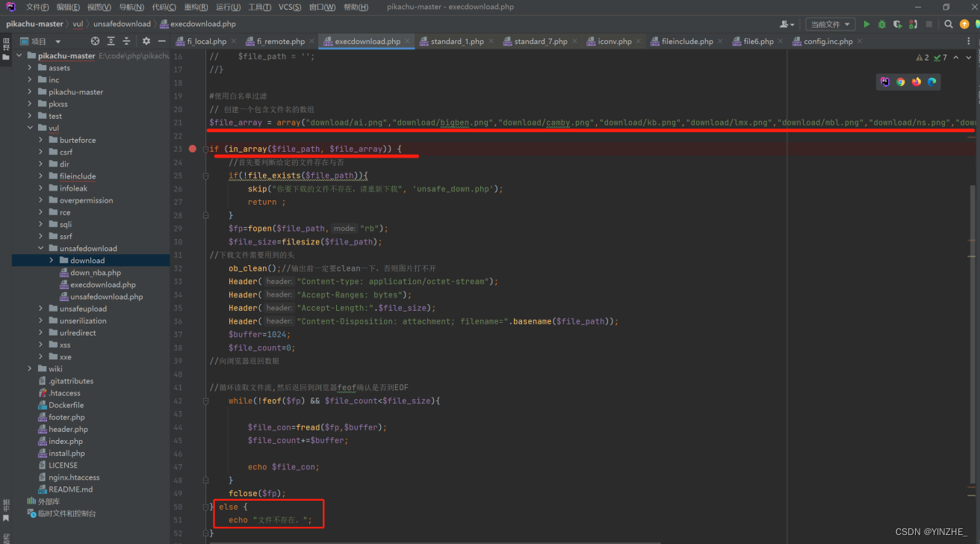Screen dimensions: 980x544
Task: Click the locate-opened-file target icon
Action: point(95,41)
